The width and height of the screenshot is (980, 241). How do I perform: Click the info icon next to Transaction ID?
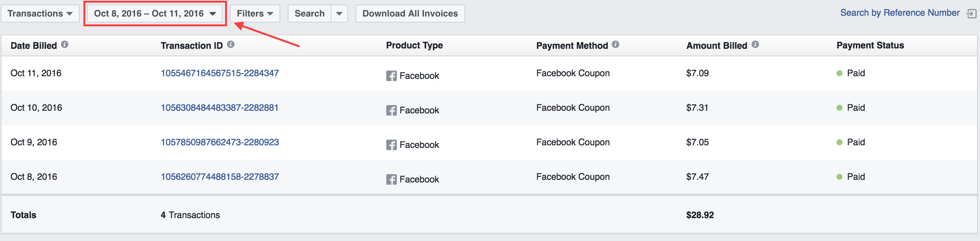pyautogui.click(x=231, y=44)
